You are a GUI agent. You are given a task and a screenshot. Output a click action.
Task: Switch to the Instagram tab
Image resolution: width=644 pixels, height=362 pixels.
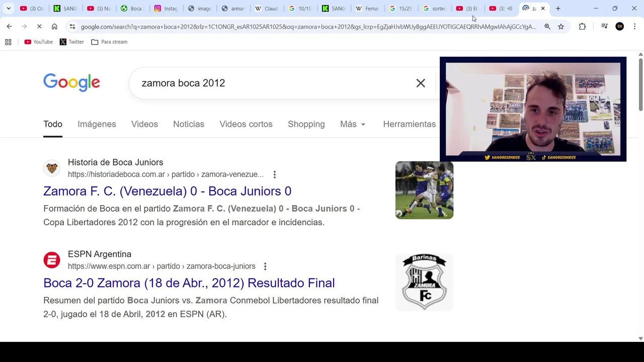pos(166,9)
